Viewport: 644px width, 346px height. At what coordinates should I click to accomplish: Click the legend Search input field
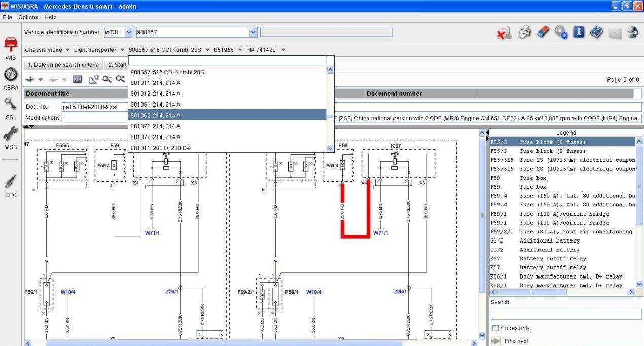click(566, 315)
